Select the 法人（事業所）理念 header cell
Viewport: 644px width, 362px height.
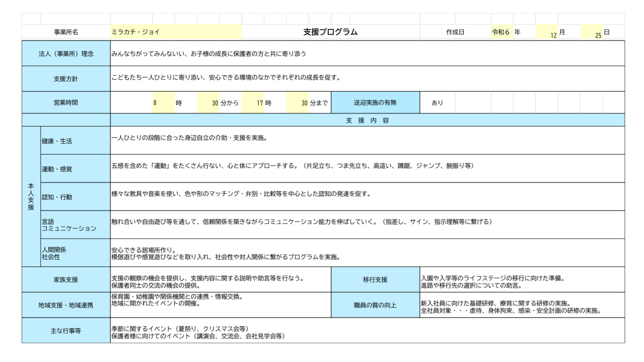[66, 53]
